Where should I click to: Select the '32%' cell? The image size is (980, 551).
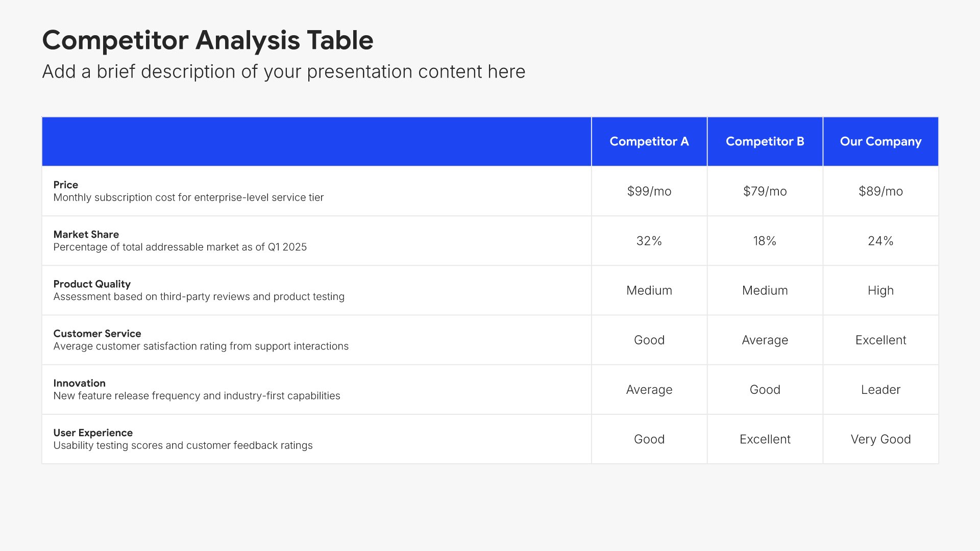tap(649, 241)
